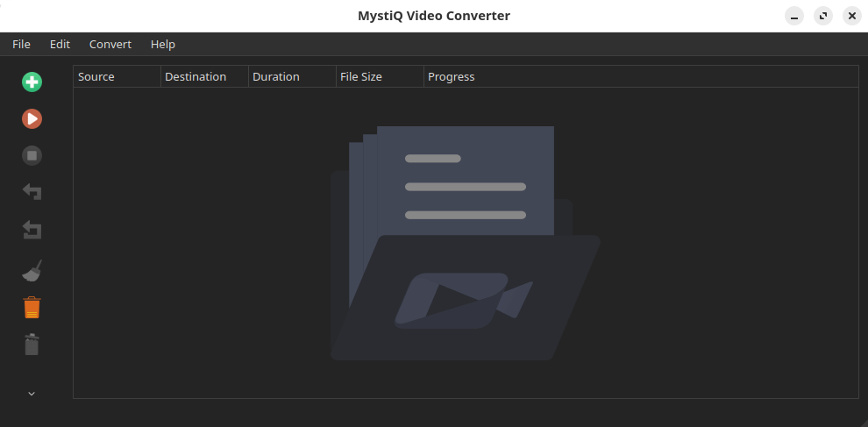The image size is (868, 427).
Task: Click the gray Stop conversion icon
Action: [32, 155]
